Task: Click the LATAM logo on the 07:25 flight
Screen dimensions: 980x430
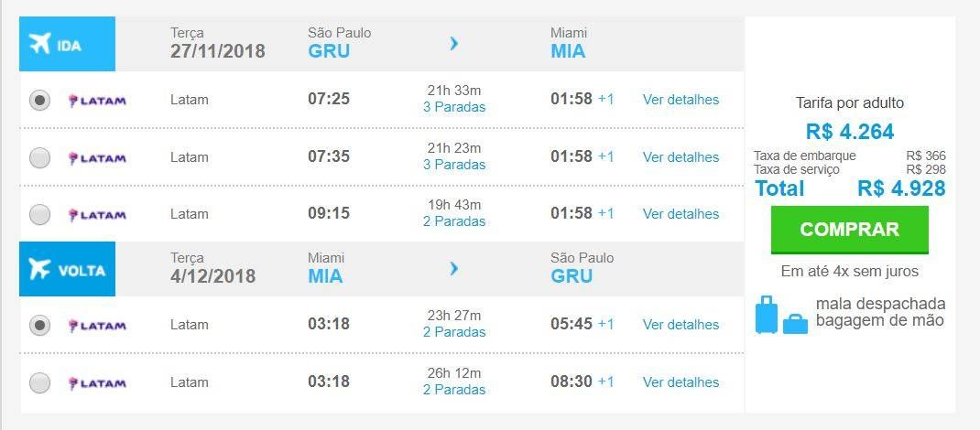Action: [97, 101]
